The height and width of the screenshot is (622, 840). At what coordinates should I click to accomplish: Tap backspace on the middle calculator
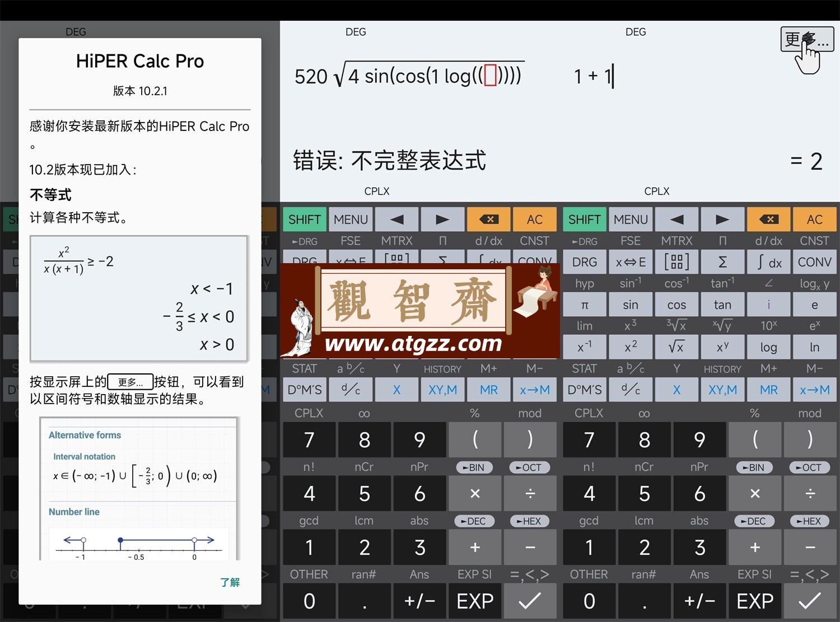pos(489,219)
